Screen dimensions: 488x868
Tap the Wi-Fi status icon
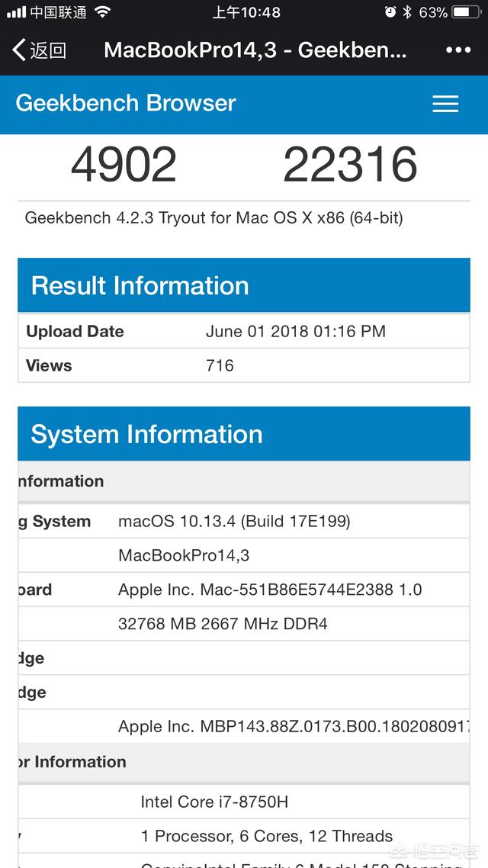coord(103,12)
